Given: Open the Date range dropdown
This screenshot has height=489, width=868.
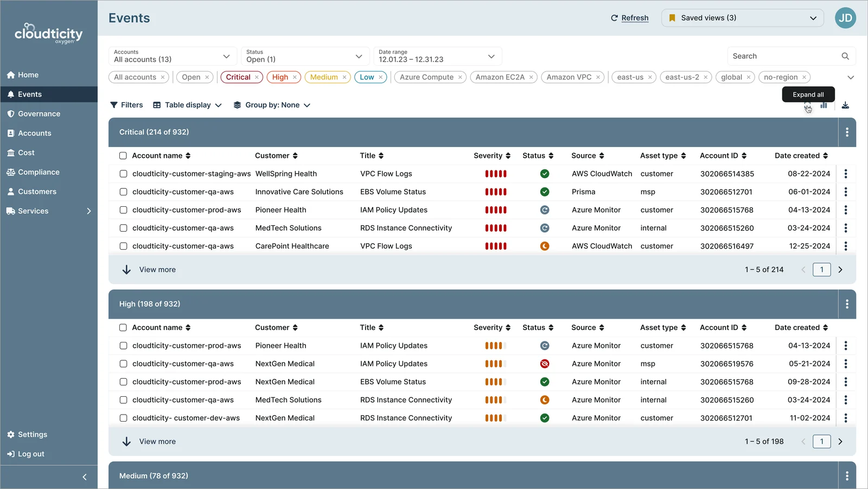Looking at the screenshot, I should 437,56.
